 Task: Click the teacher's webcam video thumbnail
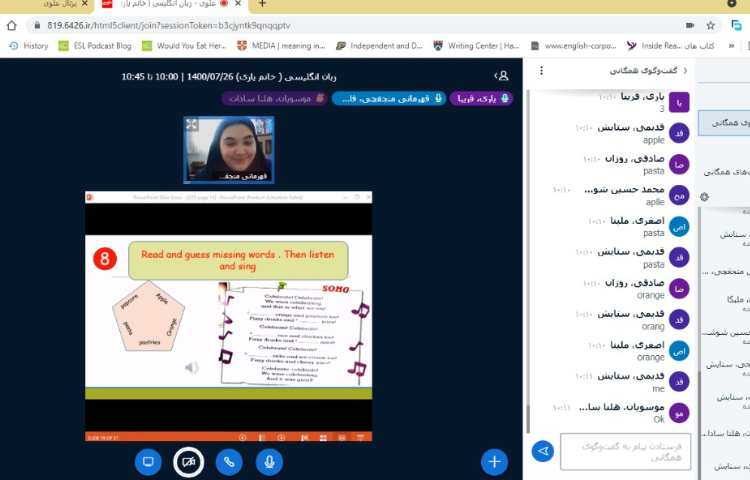tap(228, 150)
